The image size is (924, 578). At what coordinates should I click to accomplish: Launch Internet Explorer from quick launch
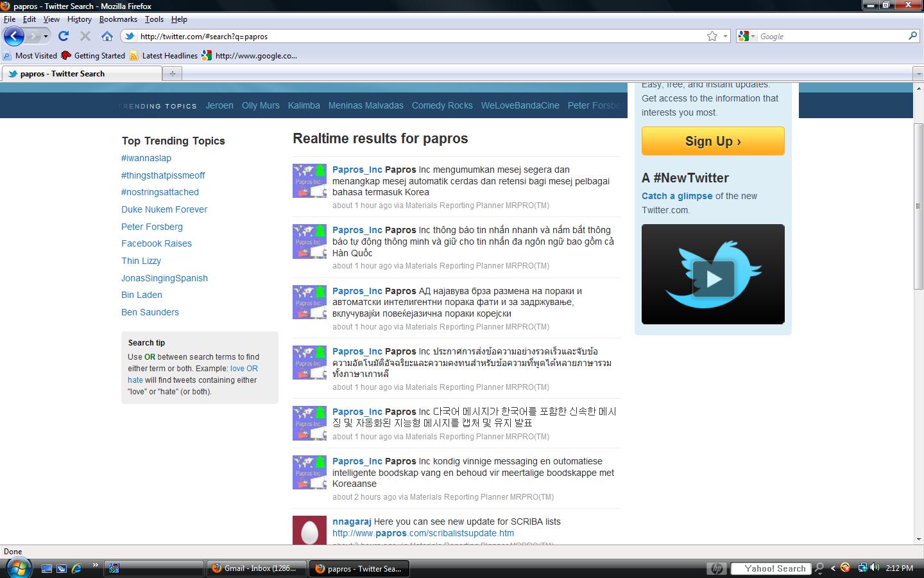[77, 568]
